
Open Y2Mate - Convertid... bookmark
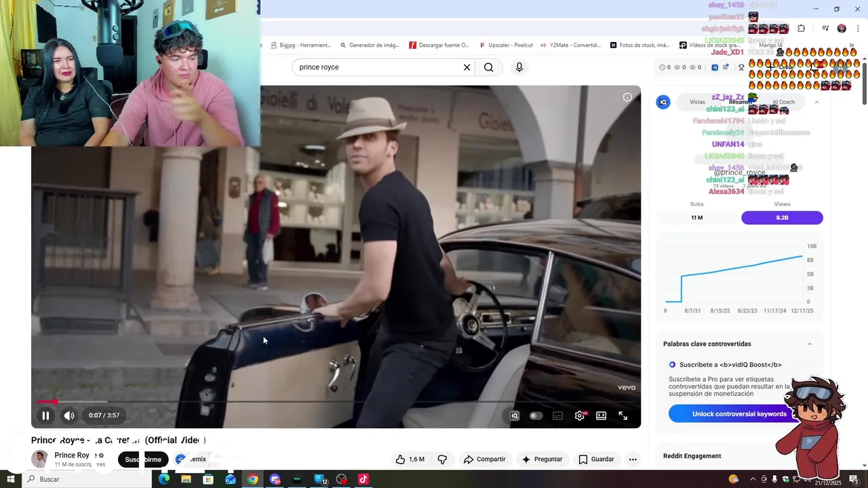coord(570,45)
